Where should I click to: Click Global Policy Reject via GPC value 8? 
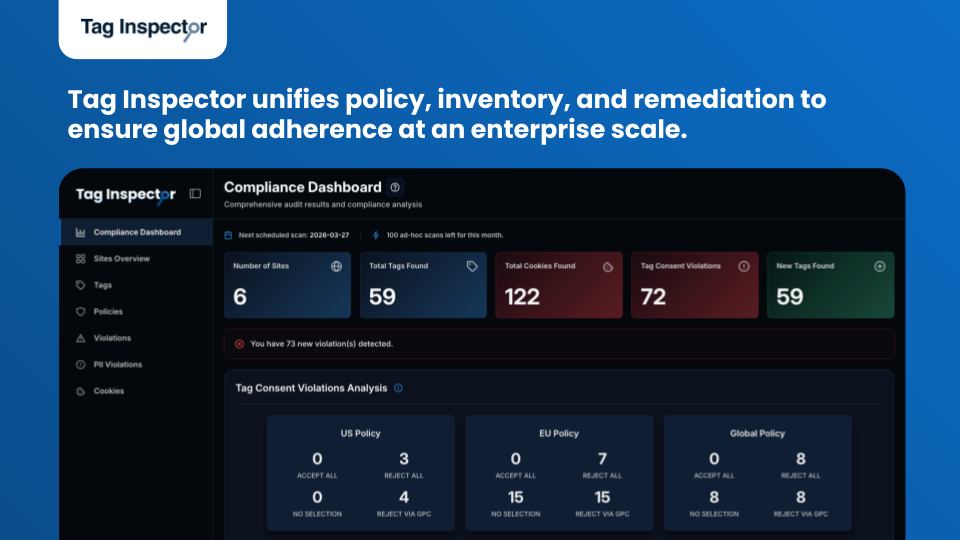801,497
